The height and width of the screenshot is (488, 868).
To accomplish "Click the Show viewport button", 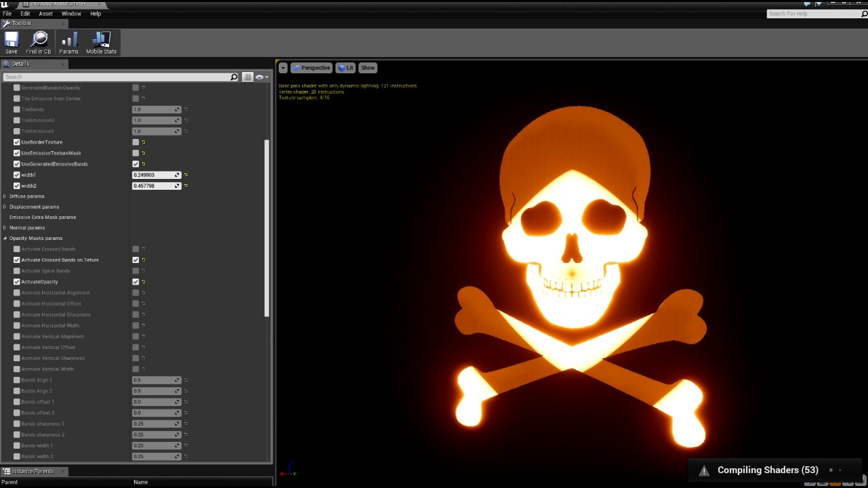I will coord(368,68).
